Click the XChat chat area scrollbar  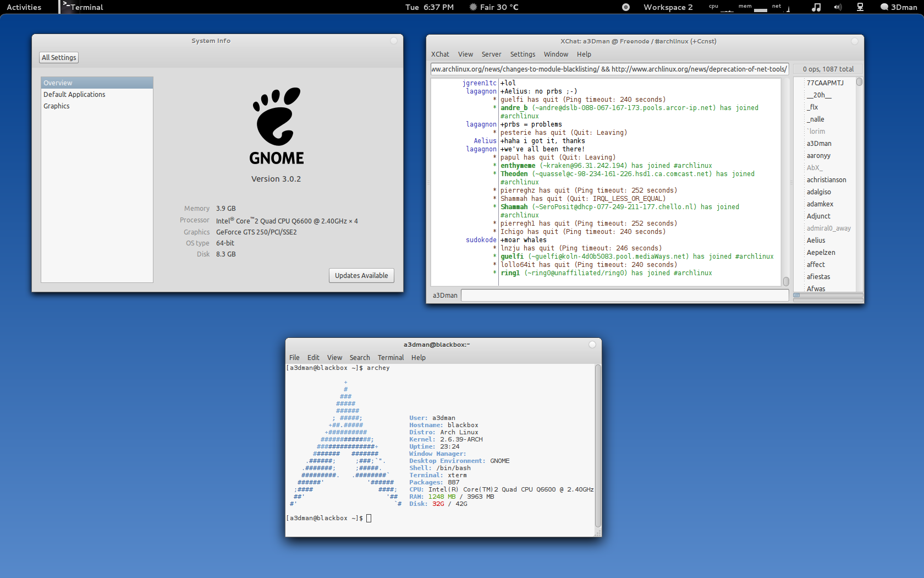click(x=786, y=182)
